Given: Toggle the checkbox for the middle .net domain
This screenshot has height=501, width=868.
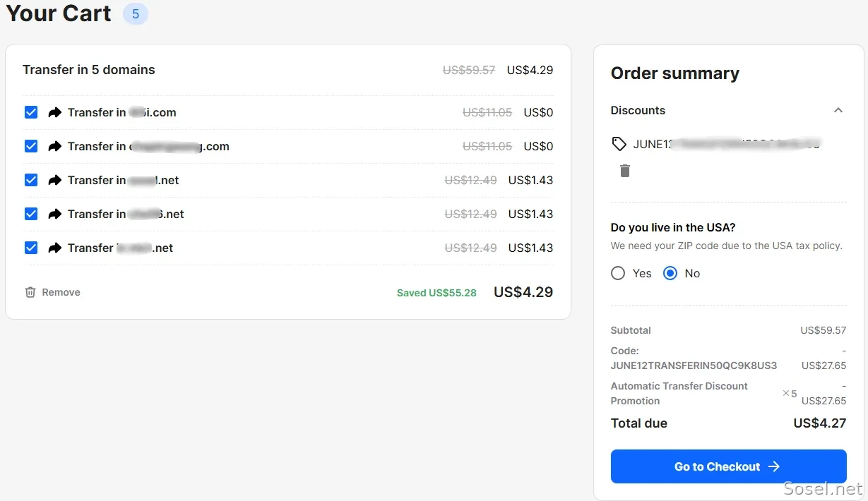Looking at the screenshot, I should [31, 214].
